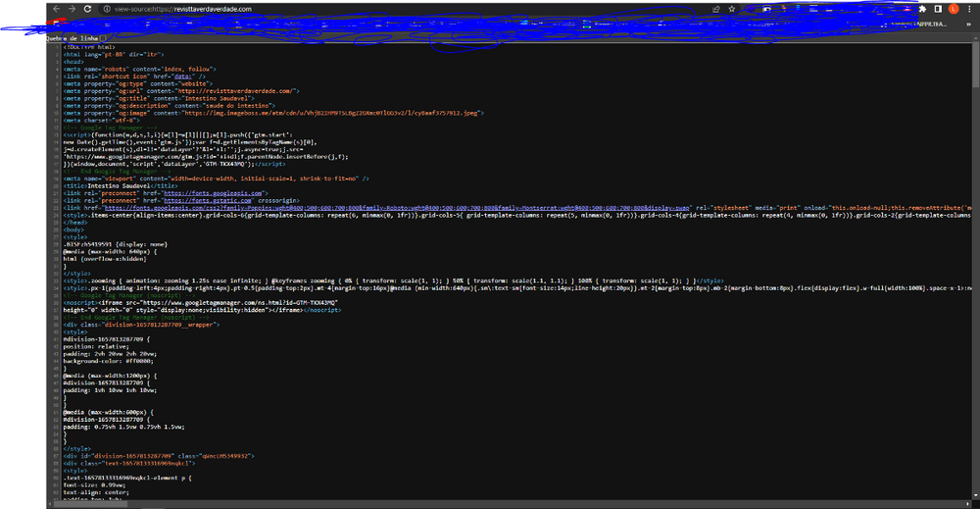Click the 'position: relative;' CSS line
The height and width of the screenshot is (509, 980).
click(x=96, y=346)
